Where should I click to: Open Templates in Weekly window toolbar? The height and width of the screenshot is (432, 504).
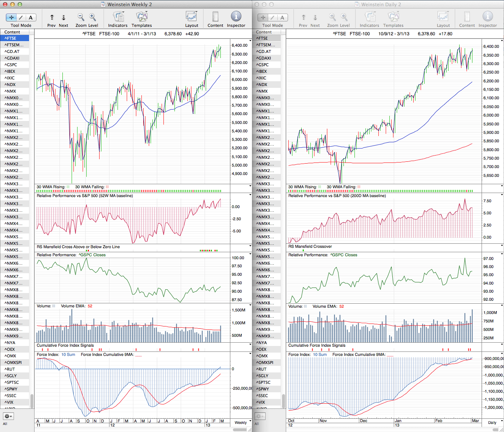click(x=141, y=17)
